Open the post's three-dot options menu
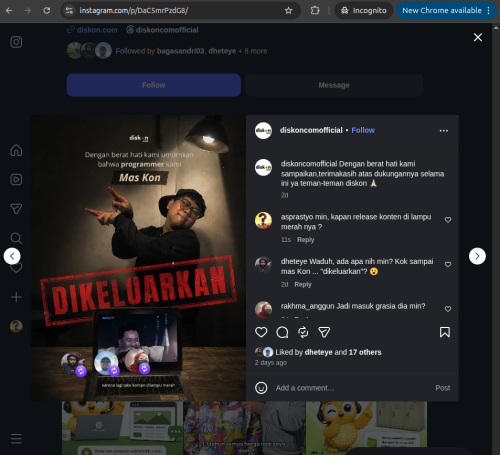 click(x=444, y=130)
